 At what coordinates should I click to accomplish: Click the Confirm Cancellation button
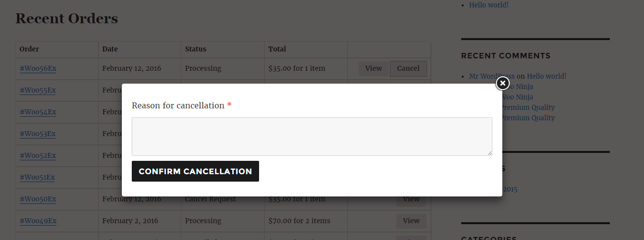(x=195, y=171)
